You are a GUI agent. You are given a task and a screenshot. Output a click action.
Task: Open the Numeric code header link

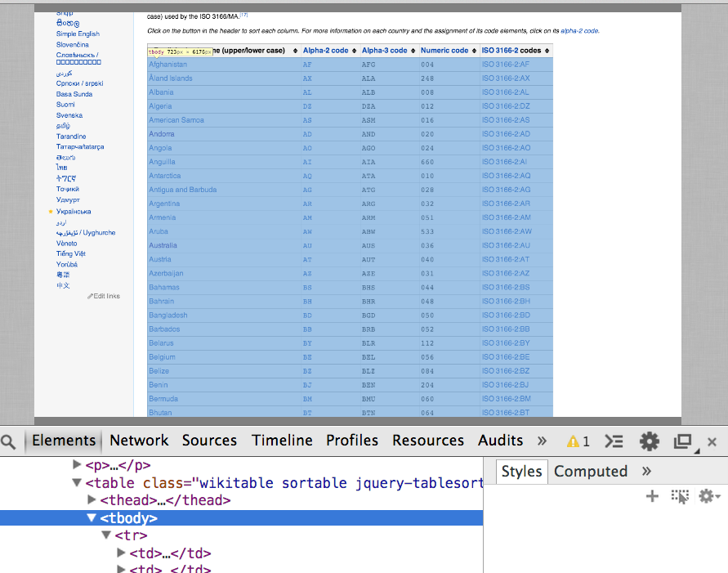pos(444,50)
